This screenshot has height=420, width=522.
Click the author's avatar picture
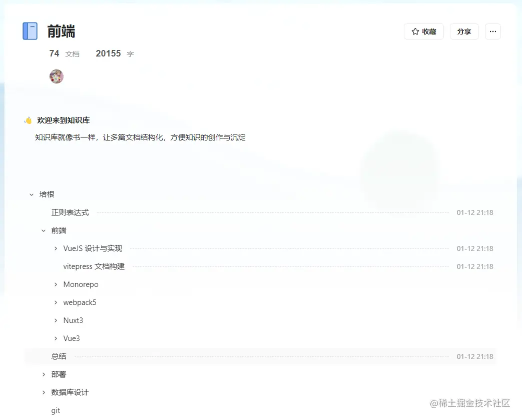click(56, 76)
